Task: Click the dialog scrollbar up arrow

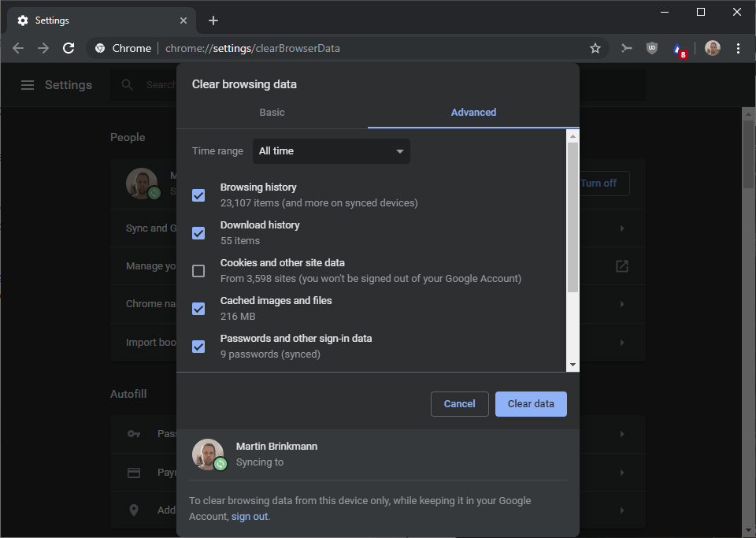Action: click(573, 136)
